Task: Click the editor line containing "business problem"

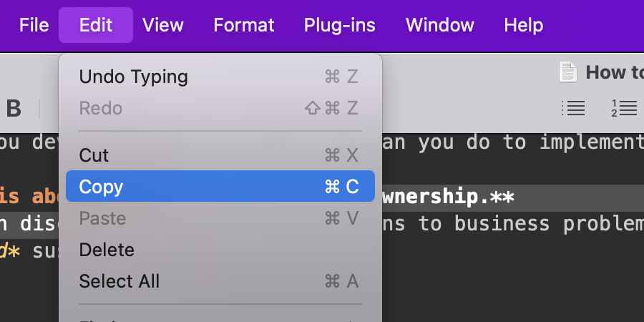Action: click(515, 224)
